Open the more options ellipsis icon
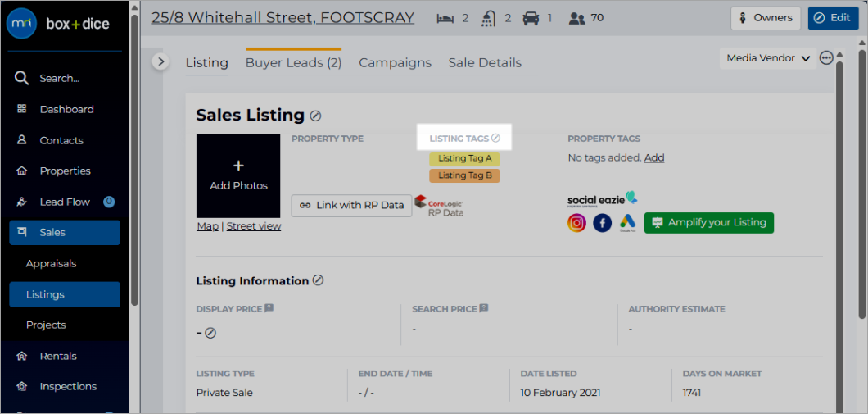The image size is (868, 414). click(826, 58)
